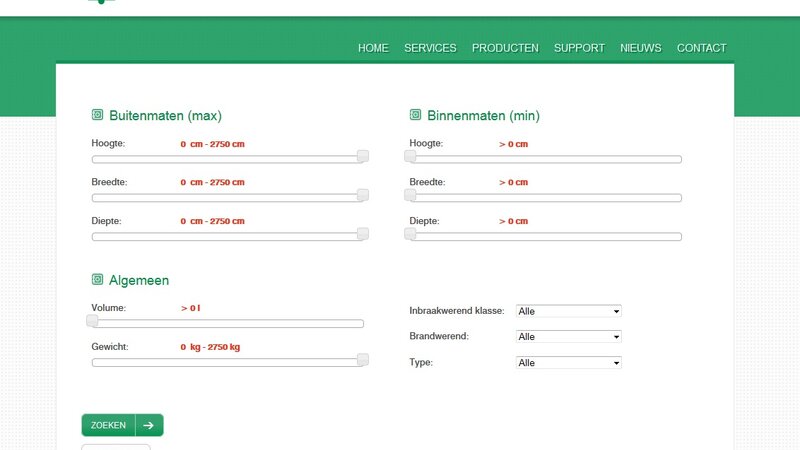Image resolution: width=800 pixels, height=450 pixels.
Task: Open the CONTACT page
Action: [x=701, y=48]
